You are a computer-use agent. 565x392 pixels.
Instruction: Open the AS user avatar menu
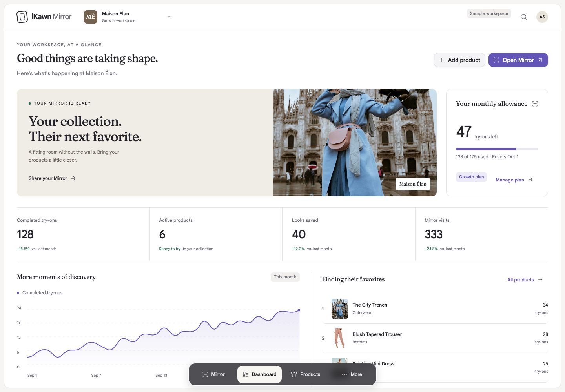[x=542, y=17]
